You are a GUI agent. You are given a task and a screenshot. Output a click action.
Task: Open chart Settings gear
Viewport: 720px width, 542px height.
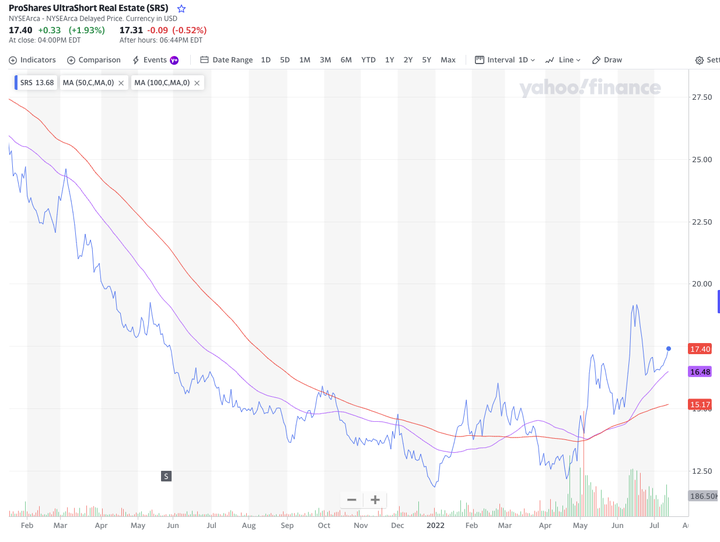point(699,60)
